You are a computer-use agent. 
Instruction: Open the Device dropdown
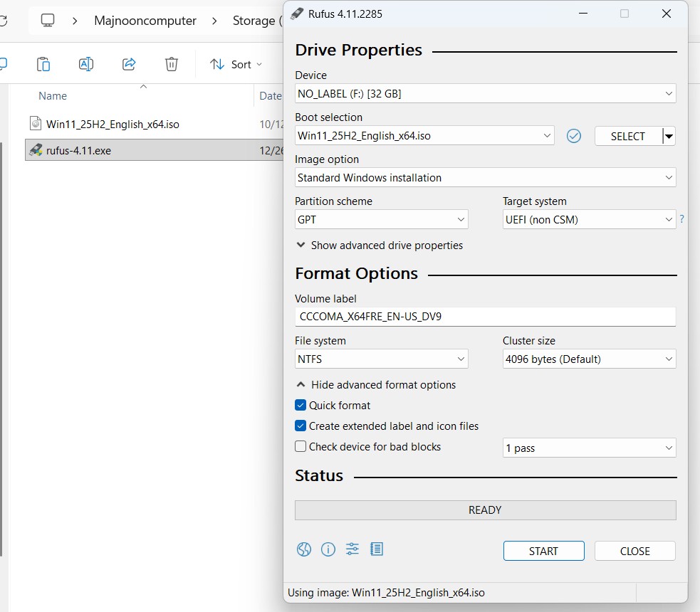pos(485,93)
